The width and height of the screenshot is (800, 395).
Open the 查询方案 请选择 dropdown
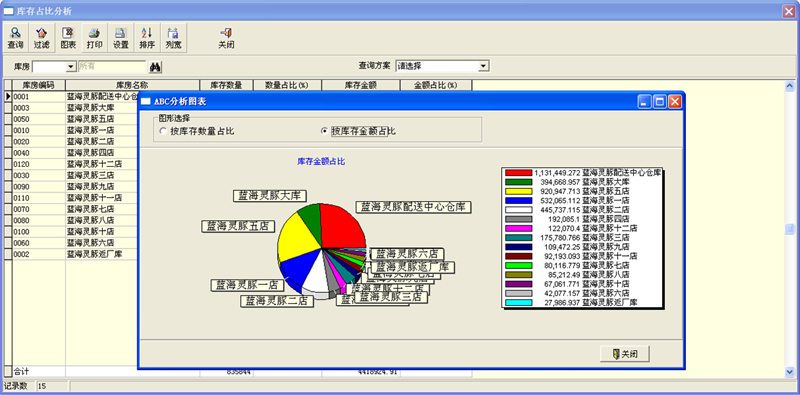(483, 66)
